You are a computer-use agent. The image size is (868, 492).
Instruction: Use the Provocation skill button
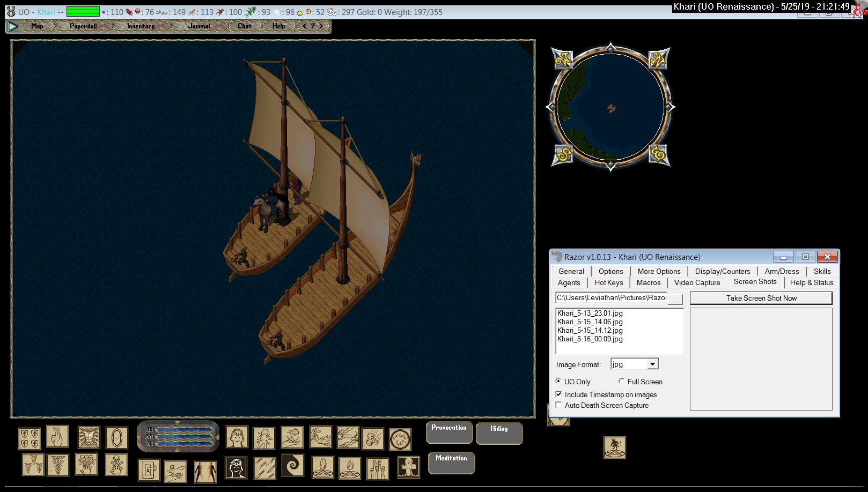pyautogui.click(x=449, y=432)
